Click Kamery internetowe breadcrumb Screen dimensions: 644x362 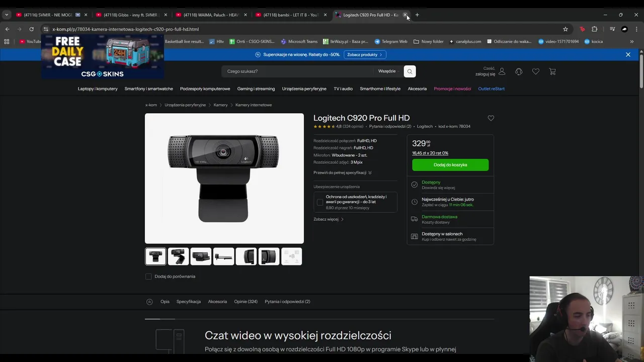pos(254,105)
